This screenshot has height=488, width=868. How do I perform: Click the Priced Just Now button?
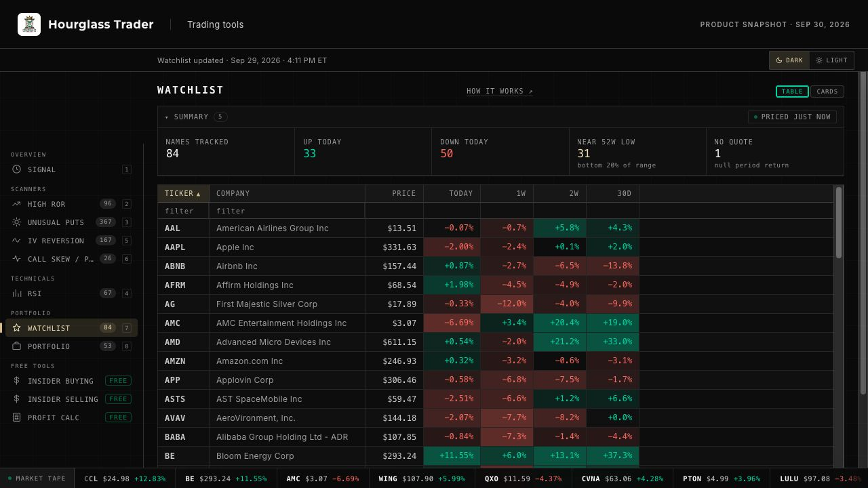click(x=792, y=117)
